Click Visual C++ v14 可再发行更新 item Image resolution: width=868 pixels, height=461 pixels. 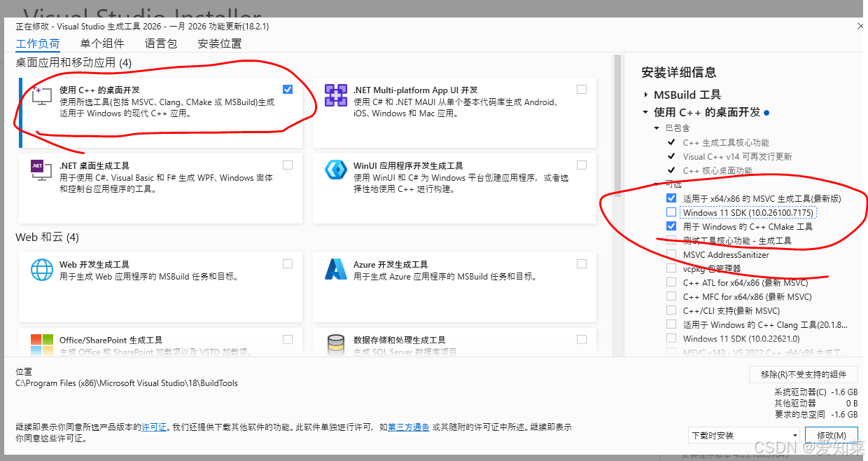click(x=738, y=156)
